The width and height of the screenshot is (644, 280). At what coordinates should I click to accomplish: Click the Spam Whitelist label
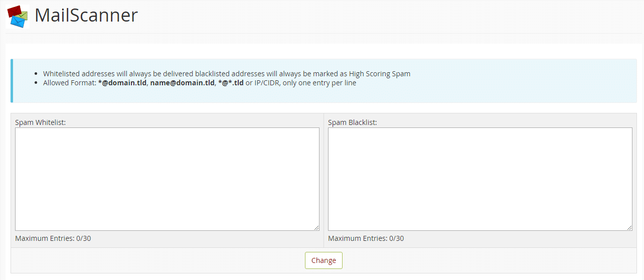pyautogui.click(x=41, y=122)
